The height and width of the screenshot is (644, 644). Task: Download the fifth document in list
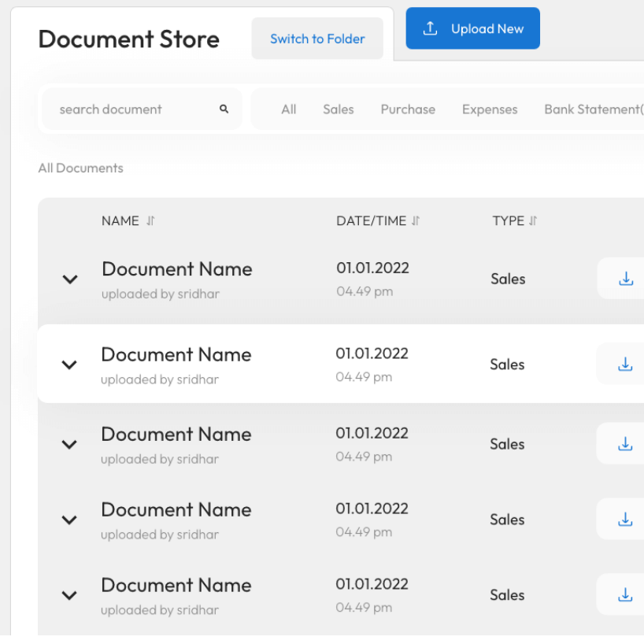[625, 595]
